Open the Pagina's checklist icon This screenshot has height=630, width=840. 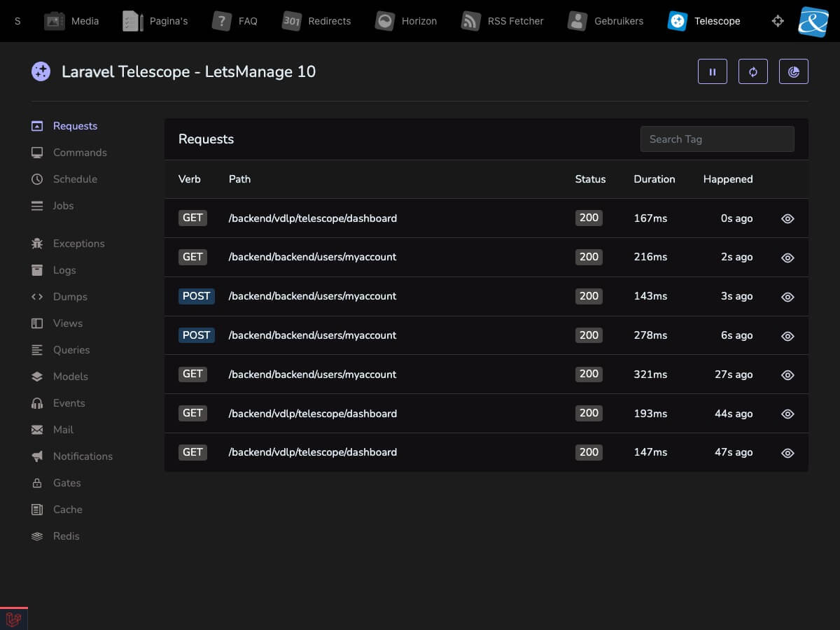(x=133, y=21)
